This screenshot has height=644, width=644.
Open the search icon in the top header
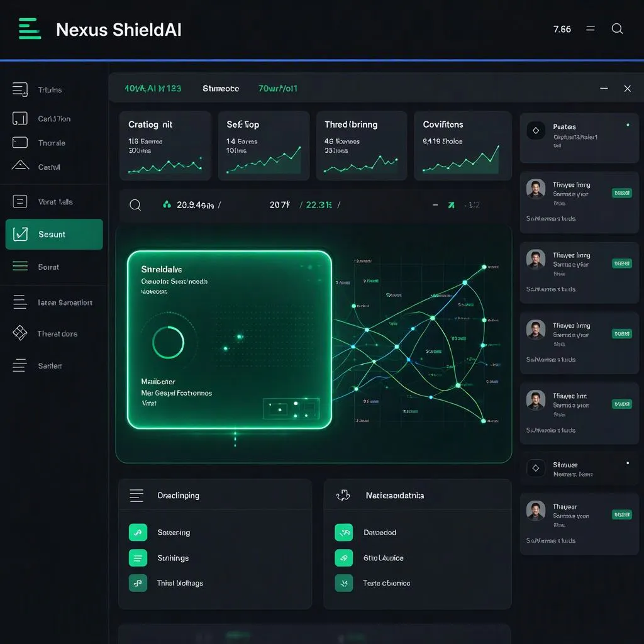point(617,29)
